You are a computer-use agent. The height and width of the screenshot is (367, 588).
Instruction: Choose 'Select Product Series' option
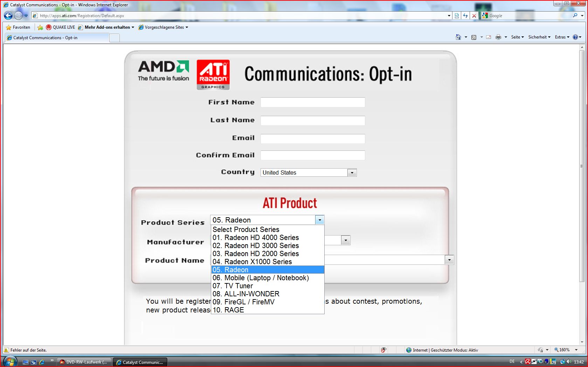(x=268, y=230)
